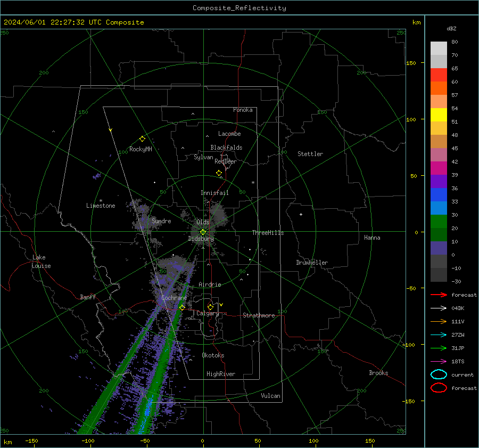479x448 pixels.
Task: Click the 150 tick on right km axis
Action: coord(411,63)
